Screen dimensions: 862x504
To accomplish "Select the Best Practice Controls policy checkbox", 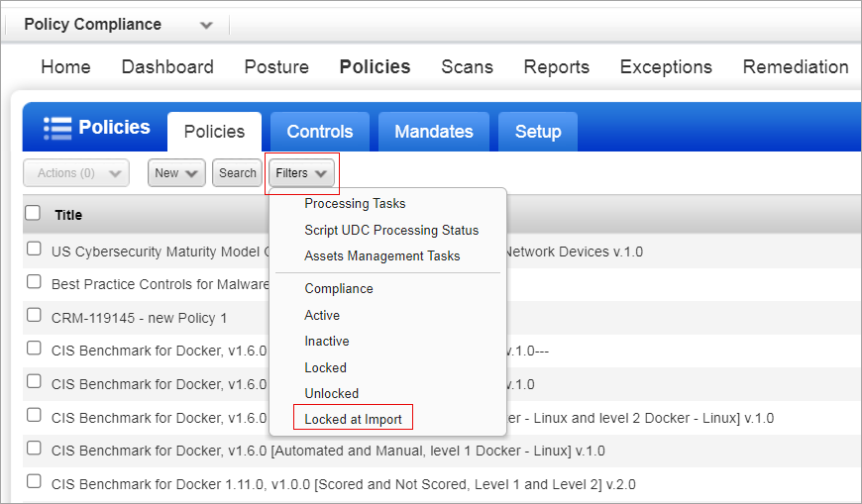I will click(x=35, y=283).
